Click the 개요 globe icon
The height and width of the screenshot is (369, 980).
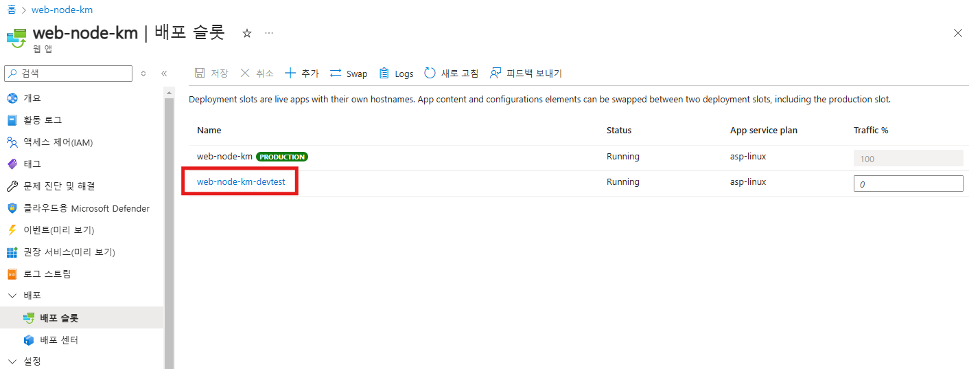coord(12,98)
